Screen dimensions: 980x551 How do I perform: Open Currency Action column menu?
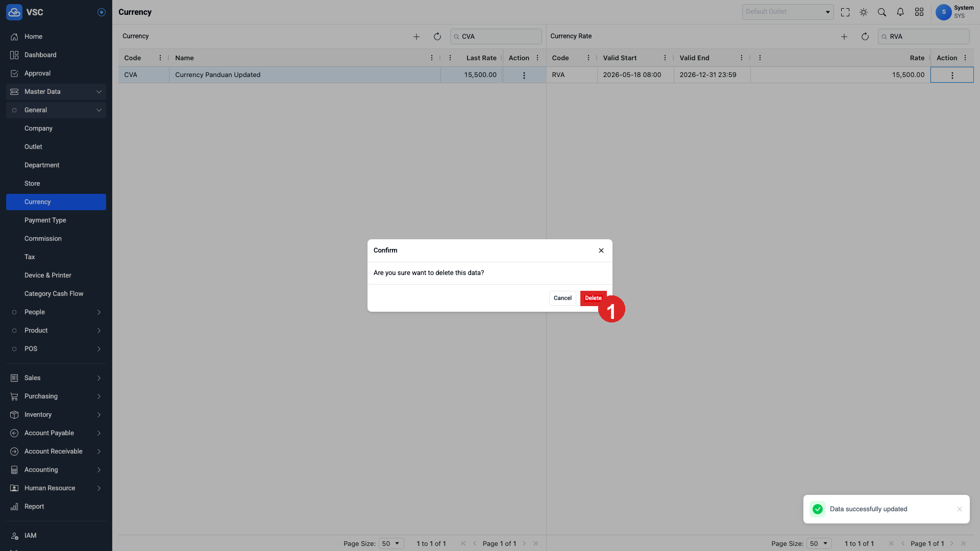pos(537,58)
